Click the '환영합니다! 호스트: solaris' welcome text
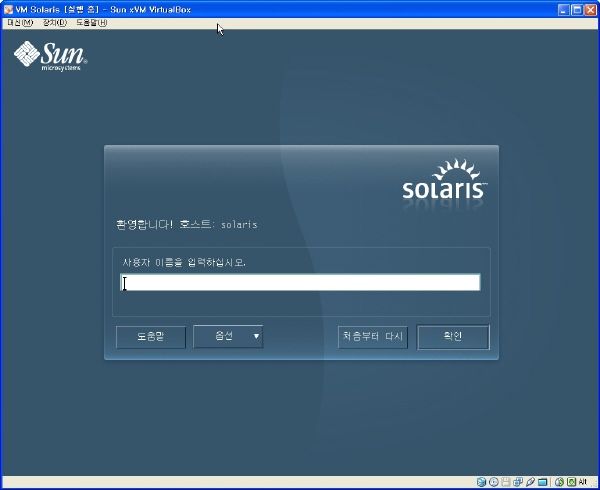This screenshot has width=600, height=490. (187, 224)
